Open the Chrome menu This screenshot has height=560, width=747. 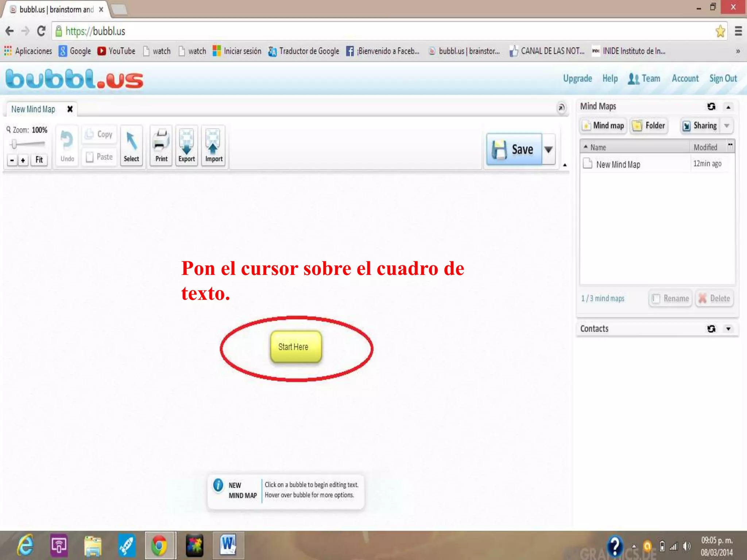point(738,31)
